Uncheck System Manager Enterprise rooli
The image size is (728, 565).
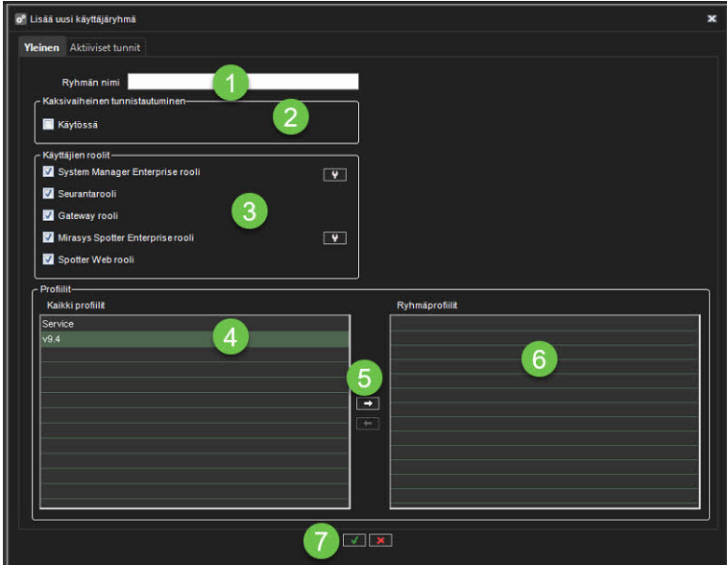48,172
